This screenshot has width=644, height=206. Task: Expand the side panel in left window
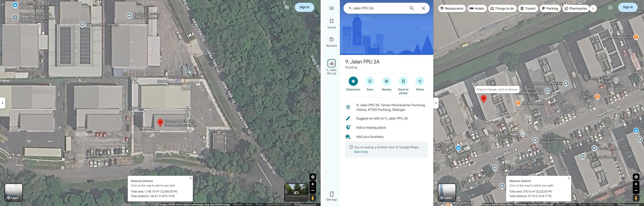pyautogui.click(x=3, y=103)
